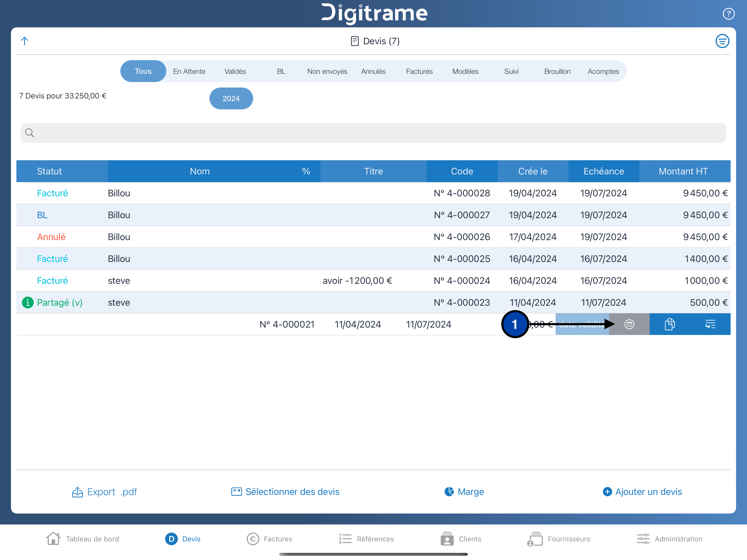Tap BL status in Billou row

pos(42,215)
